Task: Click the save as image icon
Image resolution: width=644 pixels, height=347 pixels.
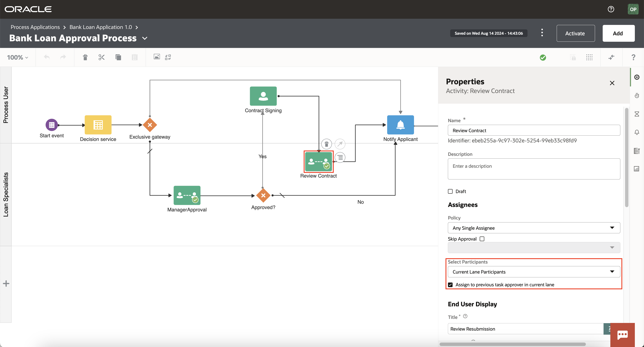Action: coord(157,57)
